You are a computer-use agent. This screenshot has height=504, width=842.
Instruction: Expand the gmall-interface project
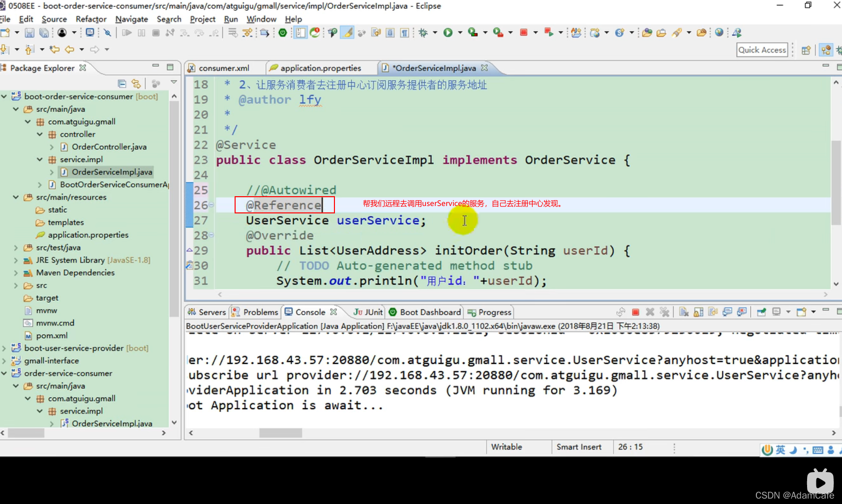click(4, 361)
